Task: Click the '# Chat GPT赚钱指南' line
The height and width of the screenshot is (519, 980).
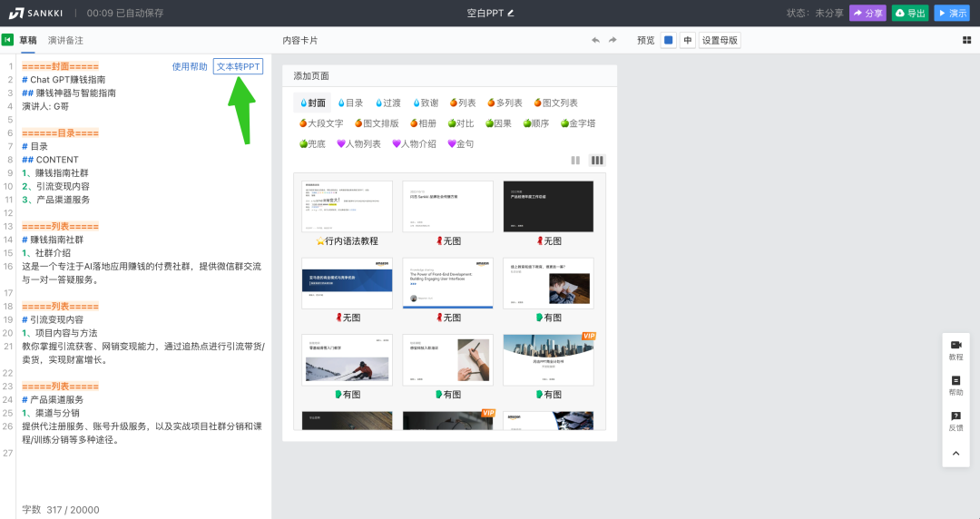Action: click(x=64, y=80)
